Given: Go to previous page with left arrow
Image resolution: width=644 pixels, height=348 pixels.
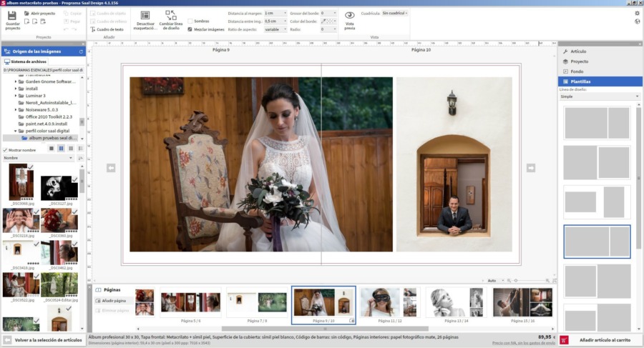Looking at the screenshot, I should (x=111, y=168).
